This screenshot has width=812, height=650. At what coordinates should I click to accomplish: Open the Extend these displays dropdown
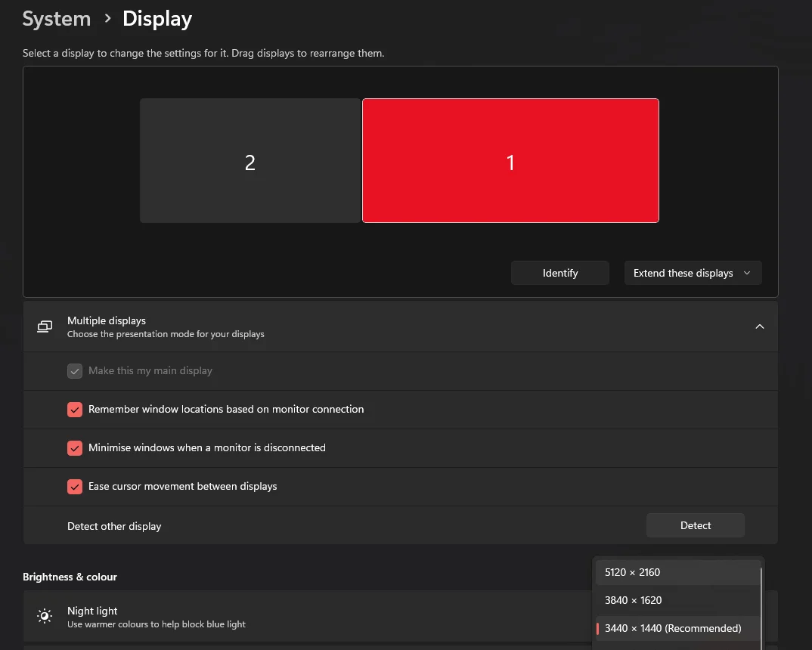point(693,273)
